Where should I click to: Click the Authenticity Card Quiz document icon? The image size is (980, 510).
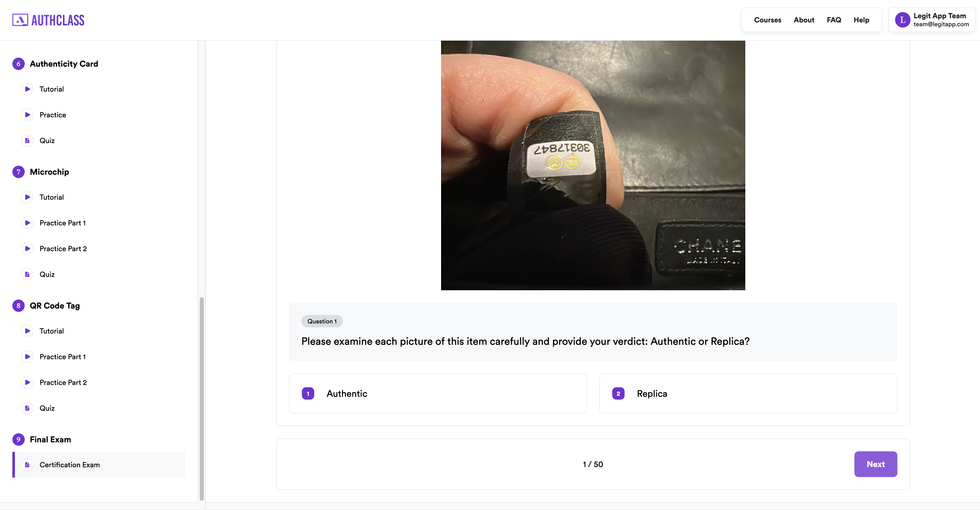pos(27,141)
